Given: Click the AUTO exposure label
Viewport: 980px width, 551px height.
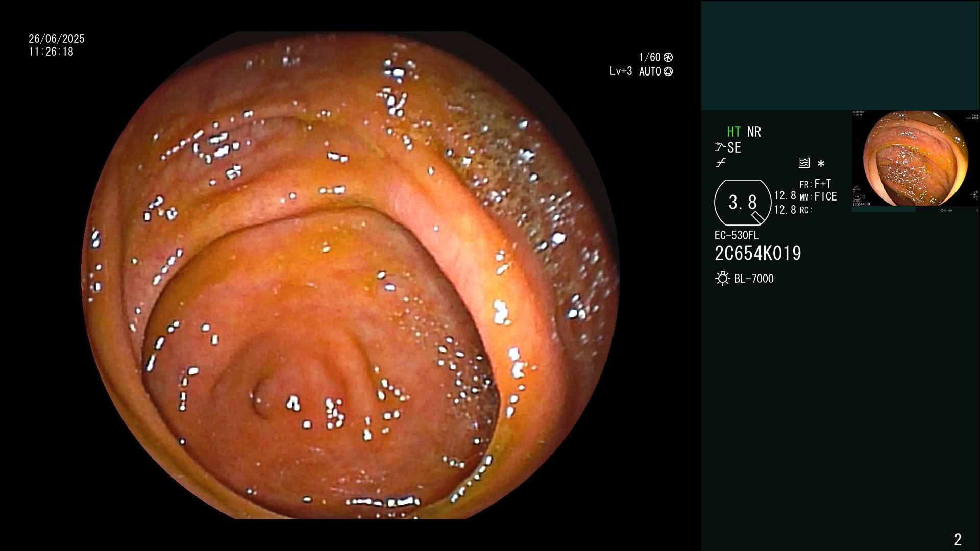Looking at the screenshot, I should 650,71.
